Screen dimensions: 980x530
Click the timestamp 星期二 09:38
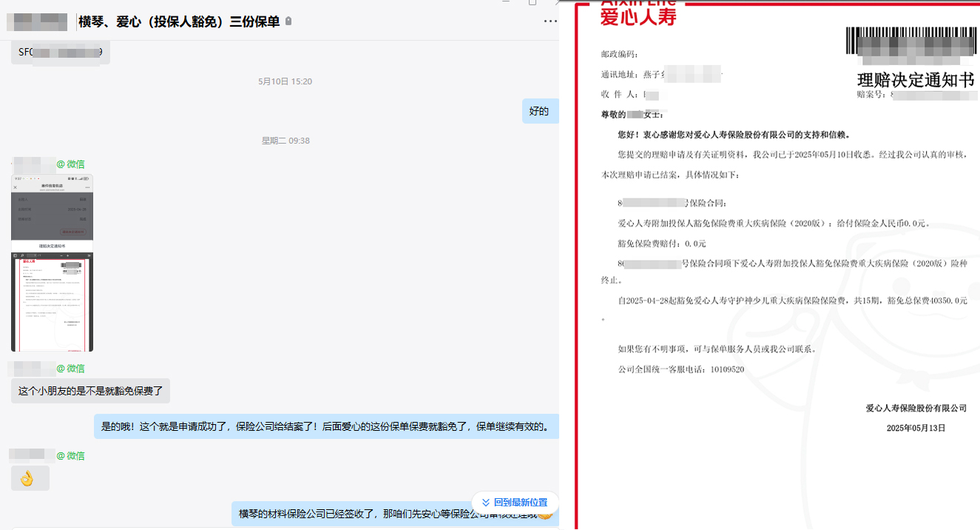(x=285, y=141)
